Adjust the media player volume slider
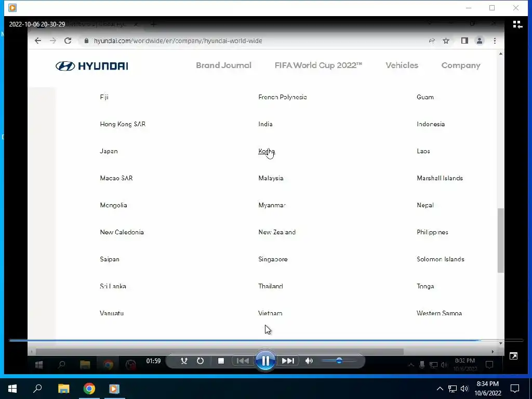The height and width of the screenshot is (399, 532). point(339,361)
